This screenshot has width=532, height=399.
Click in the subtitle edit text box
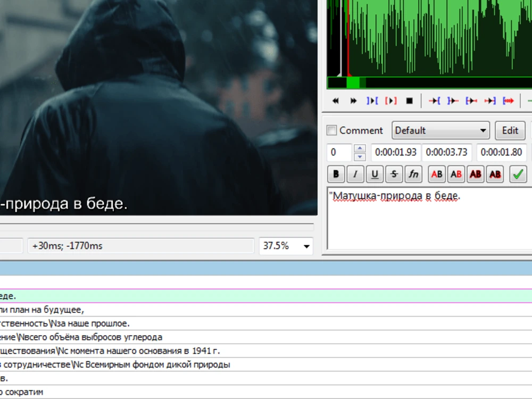429,218
